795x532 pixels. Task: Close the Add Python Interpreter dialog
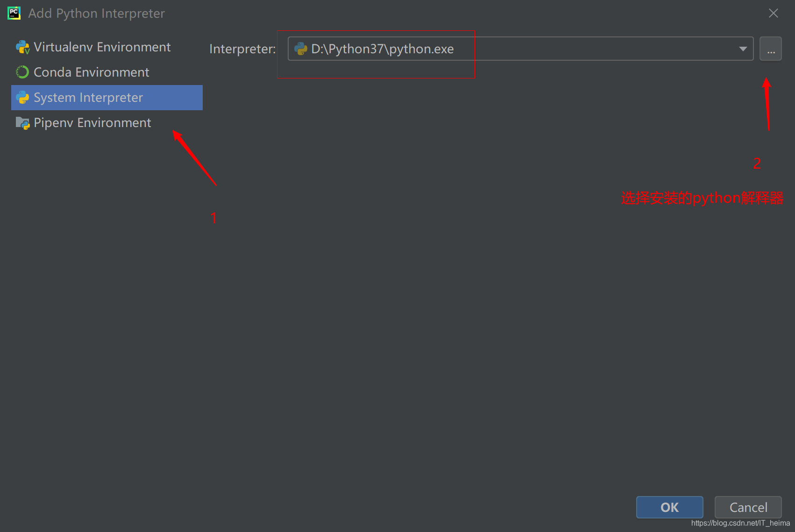(x=774, y=13)
